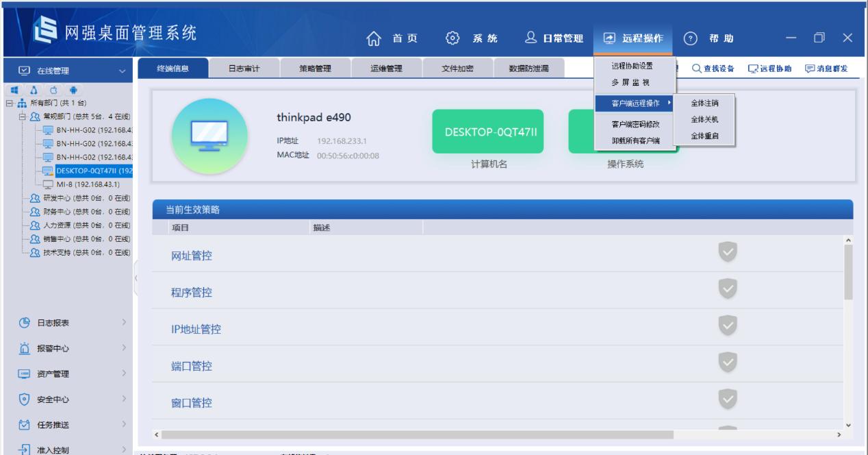Select 远程协助设置 menu entry
The width and height of the screenshot is (868, 455).
click(635, 66)
